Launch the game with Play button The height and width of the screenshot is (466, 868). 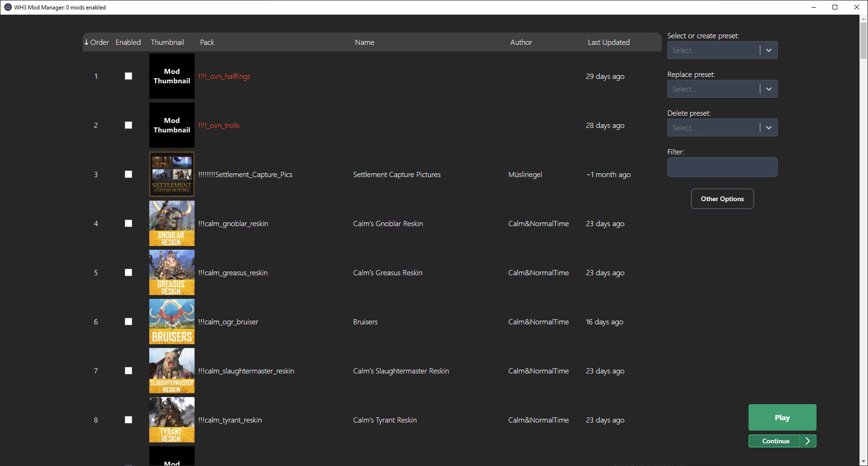[x=782, y=417]
